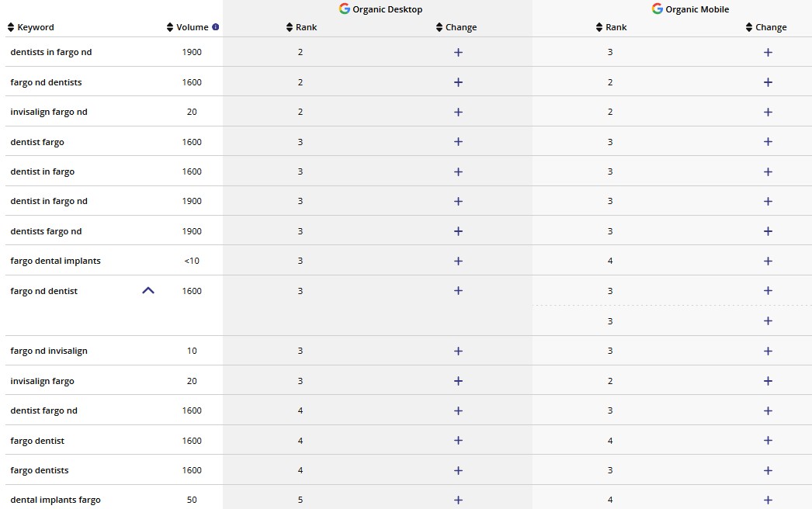The height and width of the screenshot is (509, 812).
Task: Click desktop change plus for 'fargo nd dentists'
Action: (458, 82)
